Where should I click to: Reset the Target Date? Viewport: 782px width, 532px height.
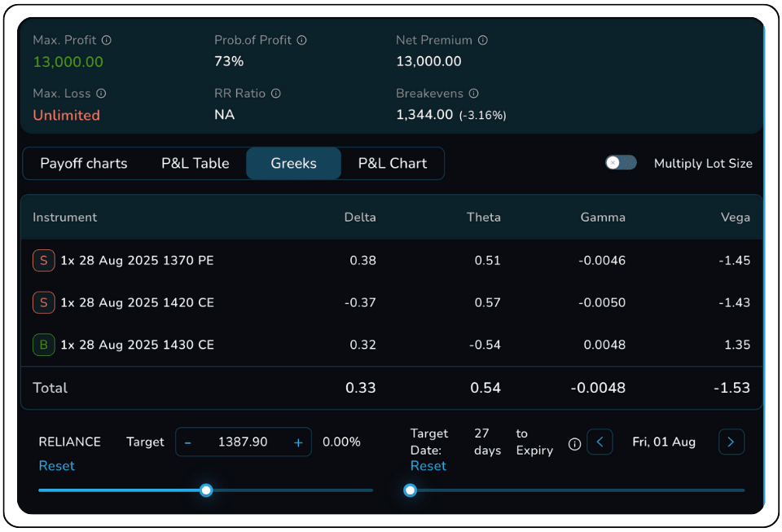click(x=428, y=466)
